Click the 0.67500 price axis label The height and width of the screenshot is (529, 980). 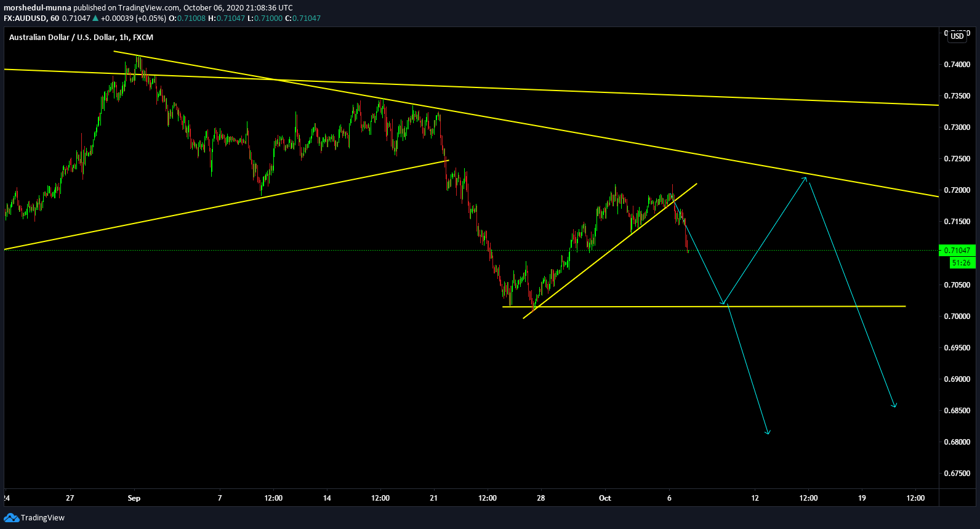coord(957,474)
